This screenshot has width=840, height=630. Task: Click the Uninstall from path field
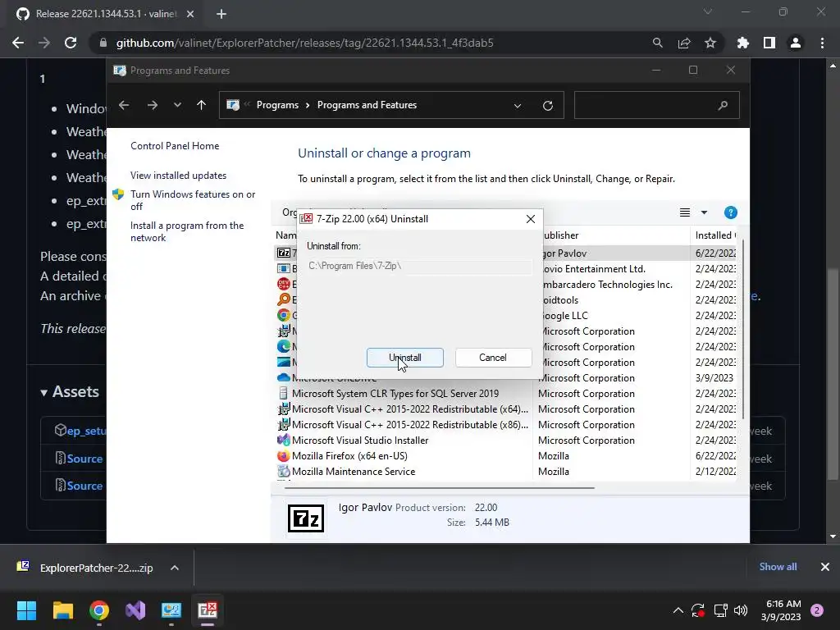[x=419, y=266]
